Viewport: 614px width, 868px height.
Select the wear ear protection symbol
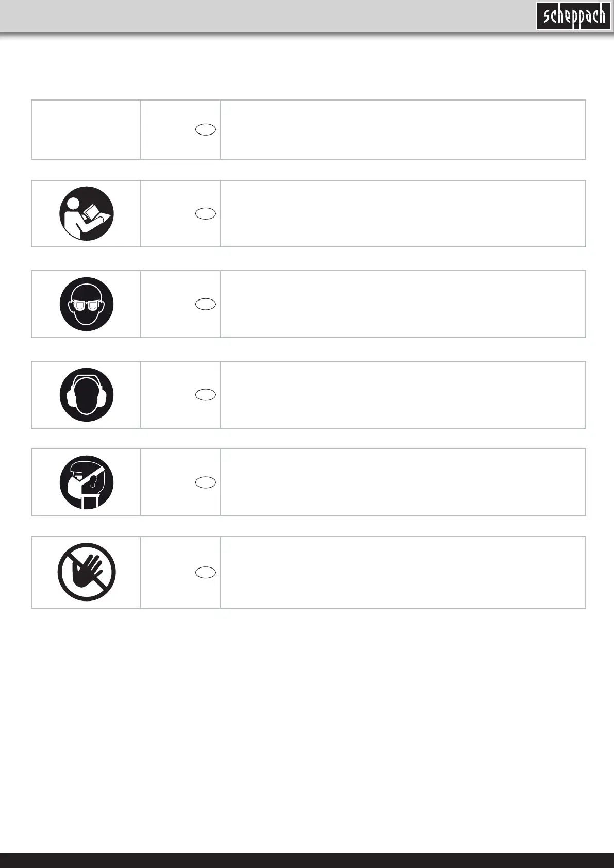[x=86, y=395]
